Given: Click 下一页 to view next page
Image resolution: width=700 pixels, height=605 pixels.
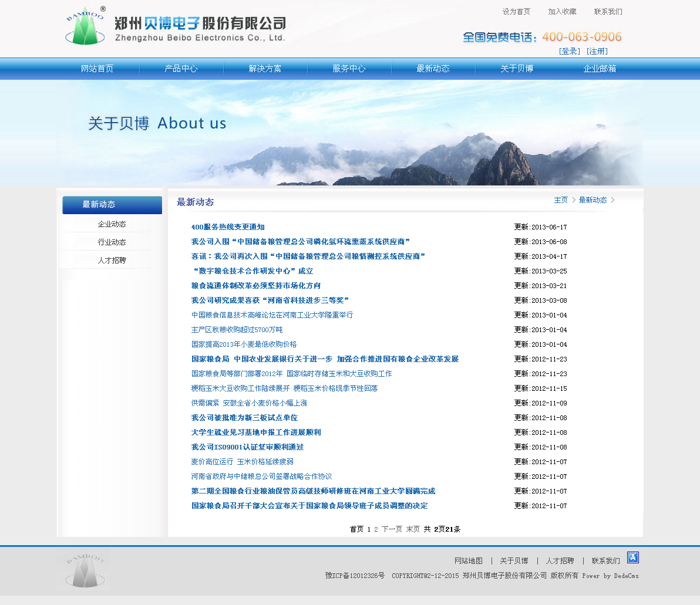Looking at the screenshot, I should (x=392, y=529).
